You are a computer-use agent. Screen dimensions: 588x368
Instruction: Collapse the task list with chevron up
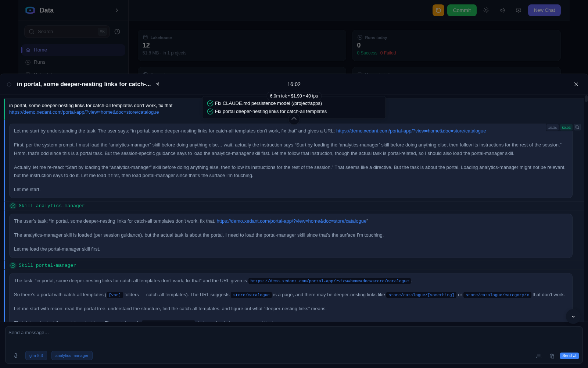294,118
